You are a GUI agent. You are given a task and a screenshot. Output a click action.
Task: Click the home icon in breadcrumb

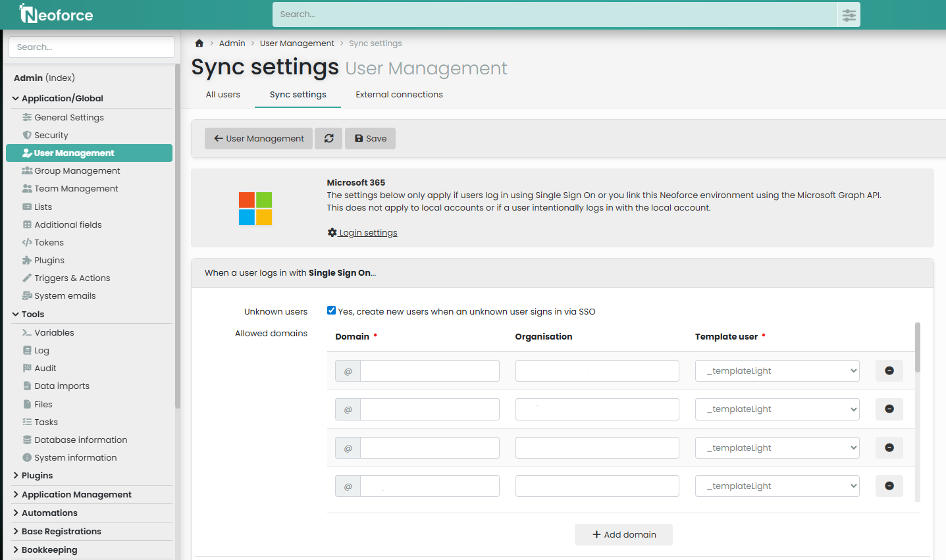(x=199, y=43)
